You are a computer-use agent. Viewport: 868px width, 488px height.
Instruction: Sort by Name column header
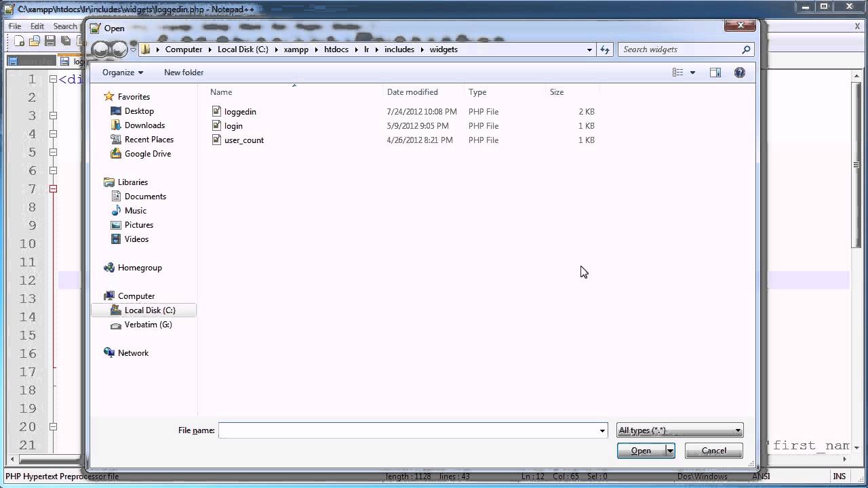[221, 92]
